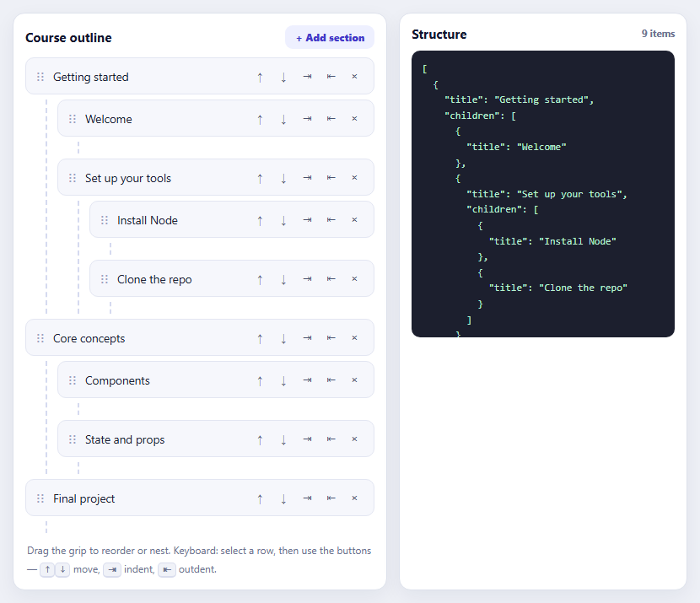
Task: Outdent the Install Node row
Action: [x=331, y=220]
